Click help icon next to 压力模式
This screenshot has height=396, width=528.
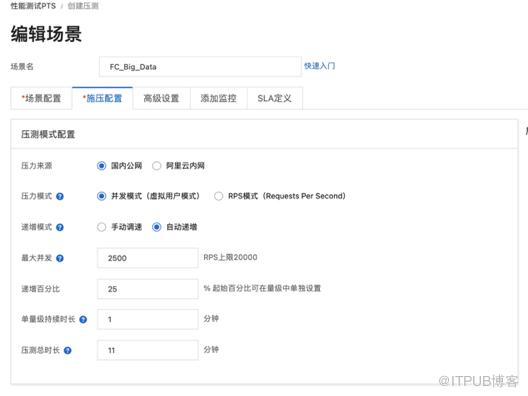[60, 196]
